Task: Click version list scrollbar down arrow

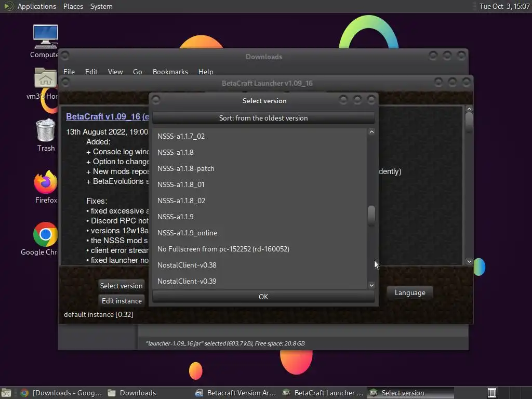Action: point(371,285)
